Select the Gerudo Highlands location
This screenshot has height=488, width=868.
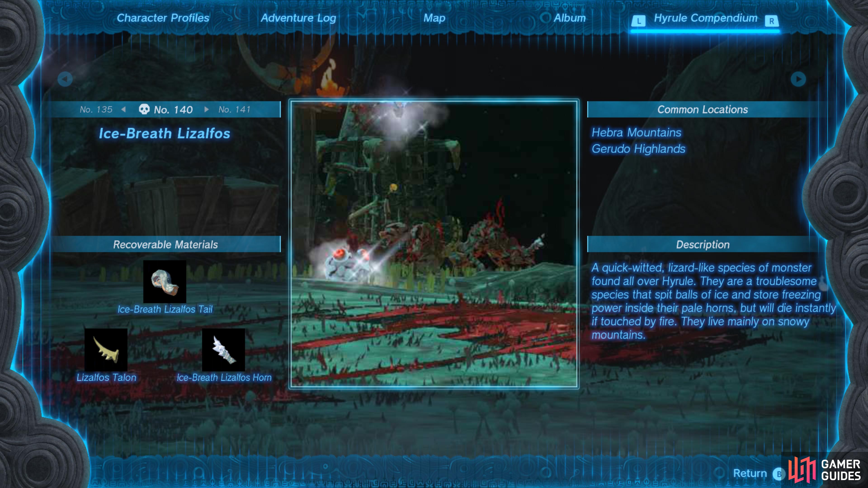(639, 149)
